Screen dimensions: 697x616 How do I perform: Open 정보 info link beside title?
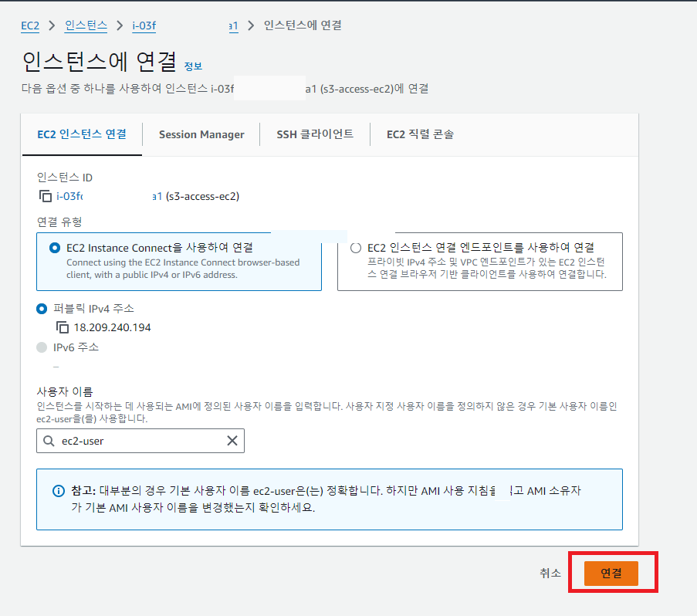pyautogui.click(x=193, y=66)
